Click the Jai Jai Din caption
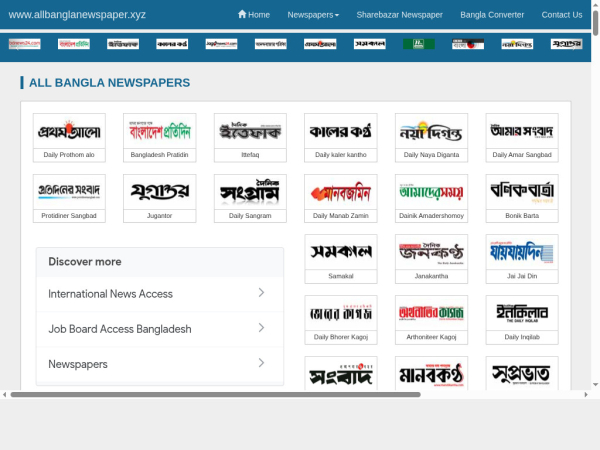 pyautogui.click(x=522, y=276)
